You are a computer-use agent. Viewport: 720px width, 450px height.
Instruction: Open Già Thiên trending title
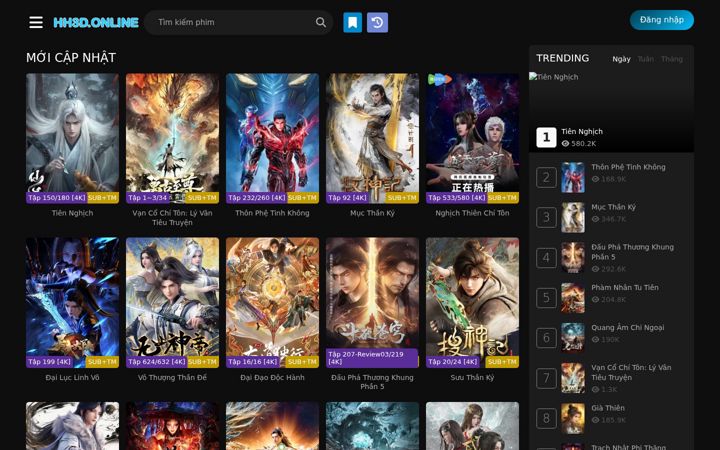(x=608, y=408)
